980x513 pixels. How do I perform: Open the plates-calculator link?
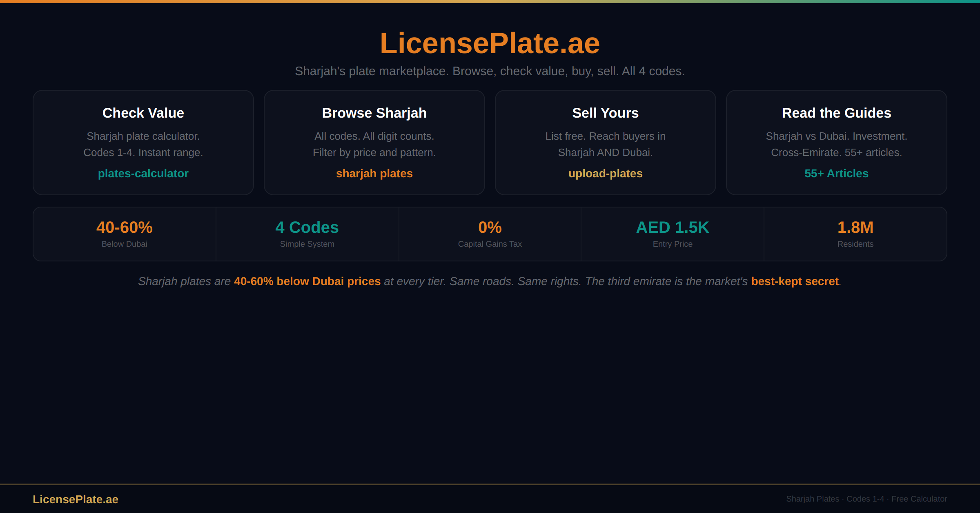tap(143, 174)
